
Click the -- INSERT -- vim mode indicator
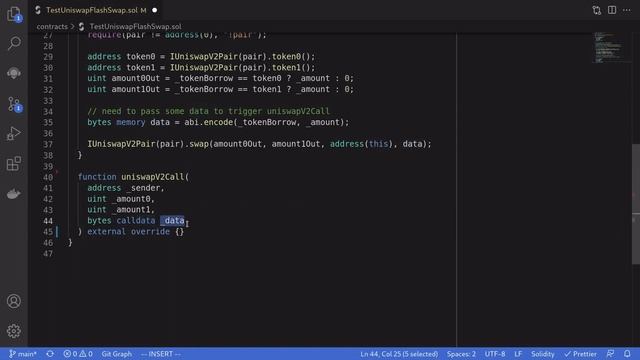[161, 354]
